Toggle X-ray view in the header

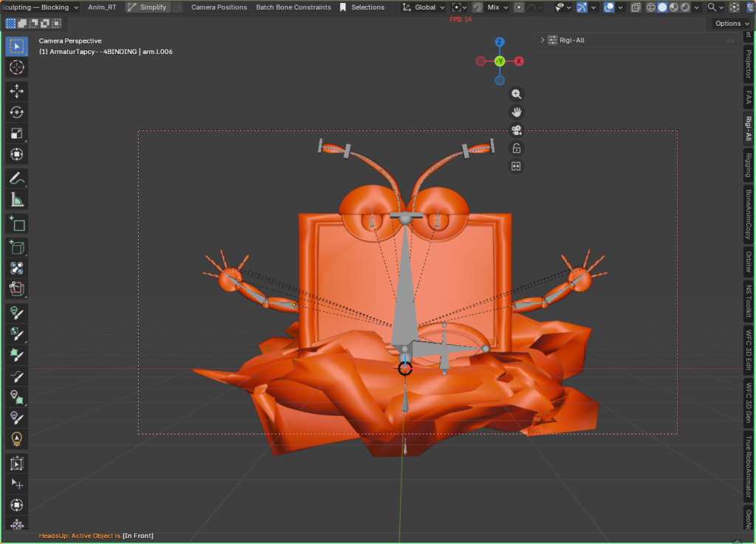pyautogui.click(x=636, y=7)
